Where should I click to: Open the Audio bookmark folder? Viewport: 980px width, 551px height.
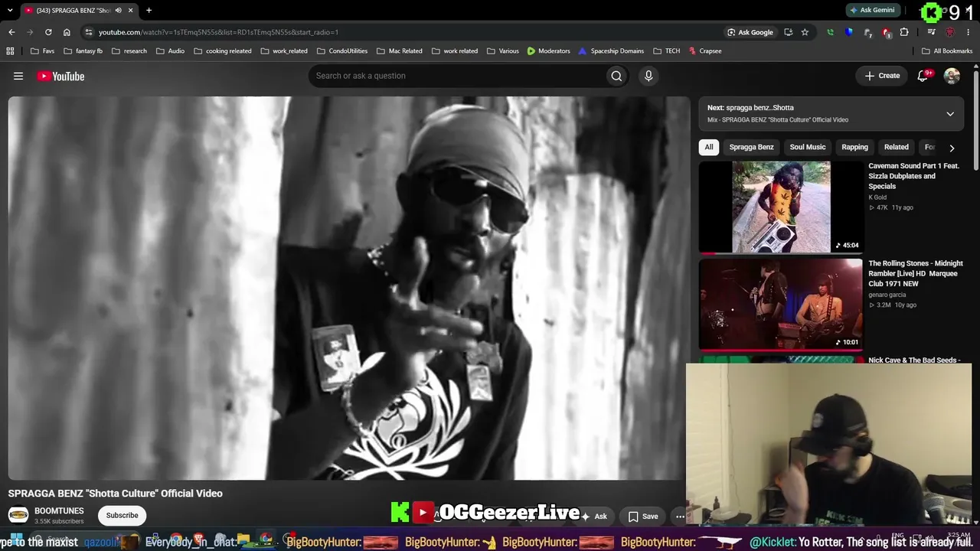click(x=170, y=51)
